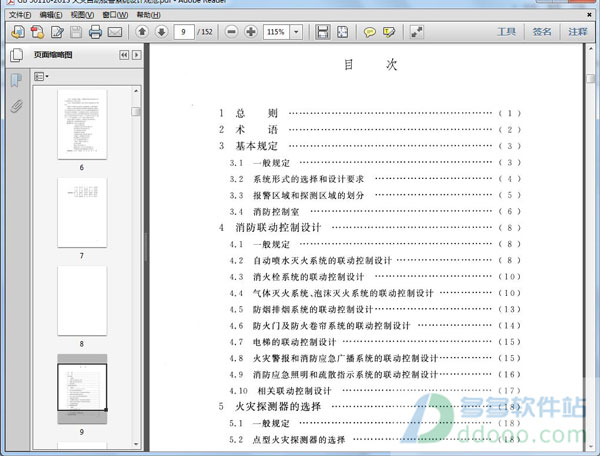
Task: Click thumbnail scrollbar down arrow
Action: coord(136,444)
